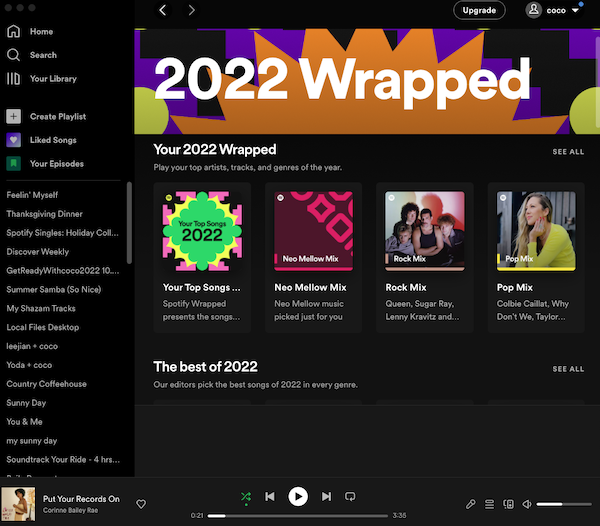Open Liked Songs

[x=52, y=140]
